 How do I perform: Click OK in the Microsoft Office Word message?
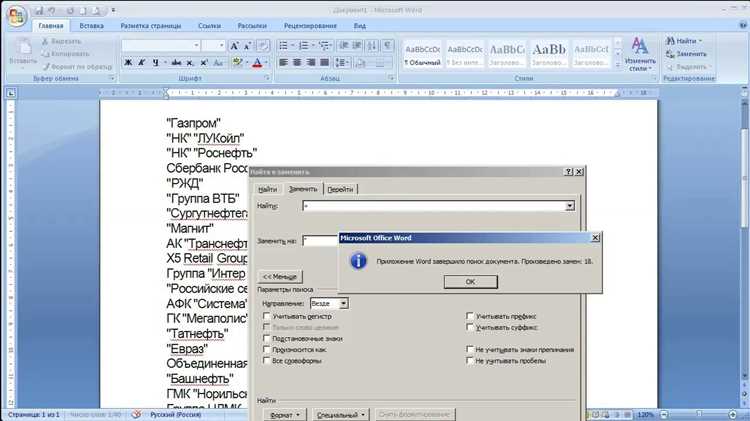tap(471, 282)
